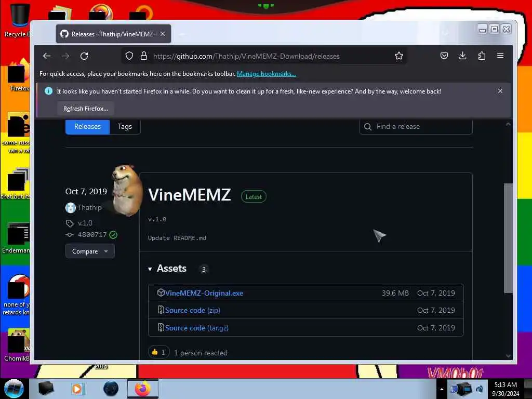Open commit 4800717 link

pyautogui.click(x=92, y=234)
